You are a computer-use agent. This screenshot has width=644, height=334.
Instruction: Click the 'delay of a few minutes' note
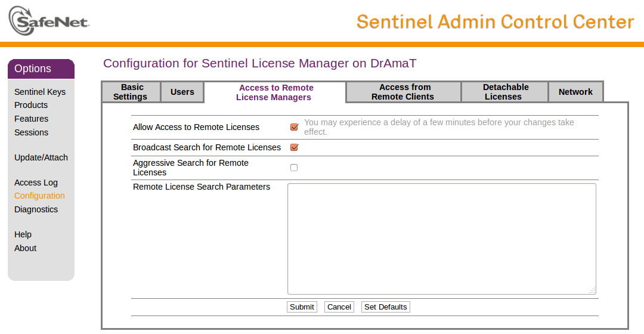(439, 127)
